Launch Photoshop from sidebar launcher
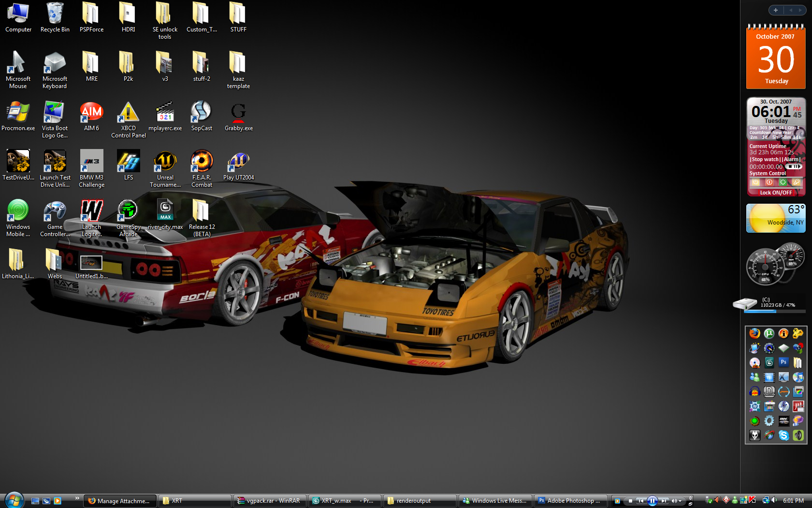 point(783,362)
